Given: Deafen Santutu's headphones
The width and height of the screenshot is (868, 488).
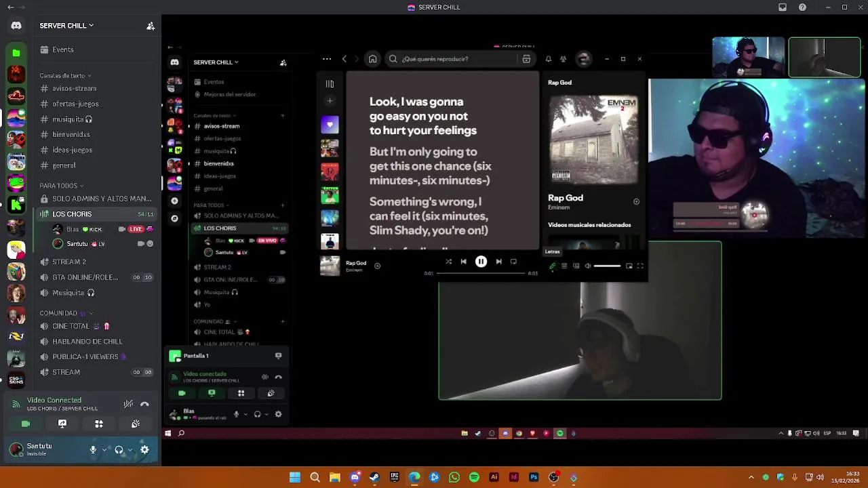Looking at the screenshot, I should tap(119, 449).
